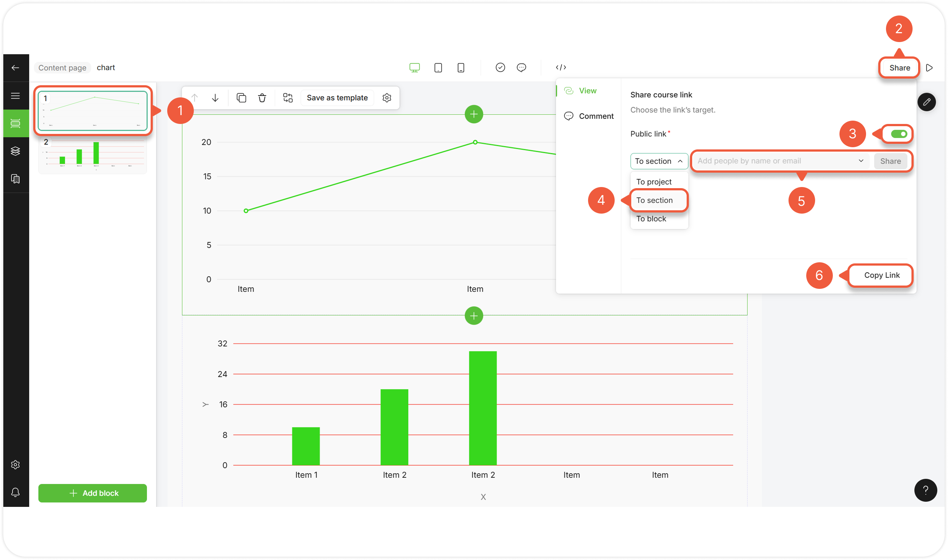
Task: Open the code view icon
Action: 561,68
